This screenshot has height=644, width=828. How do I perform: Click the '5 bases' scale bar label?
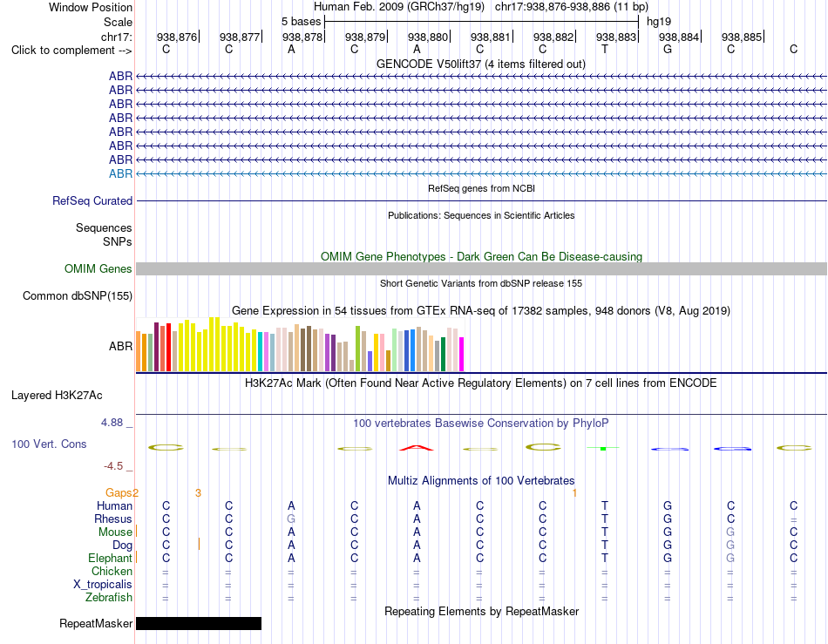301,22
